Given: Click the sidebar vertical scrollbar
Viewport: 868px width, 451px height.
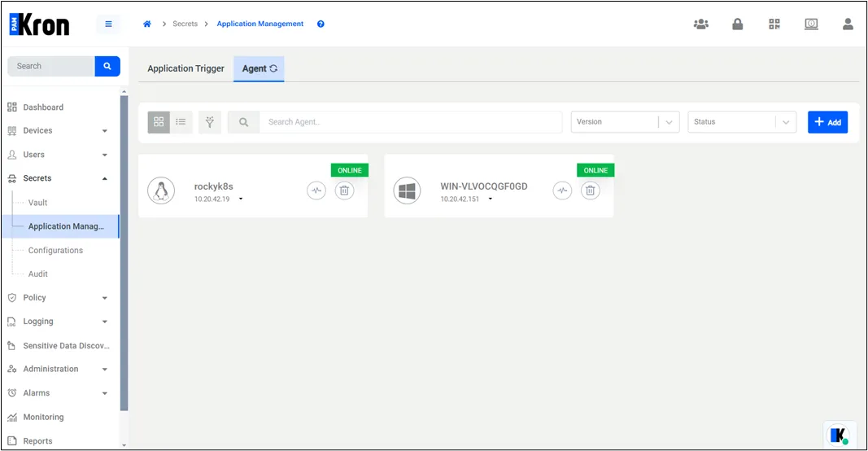Looking at the screenshot, I should tap(124, 252).
